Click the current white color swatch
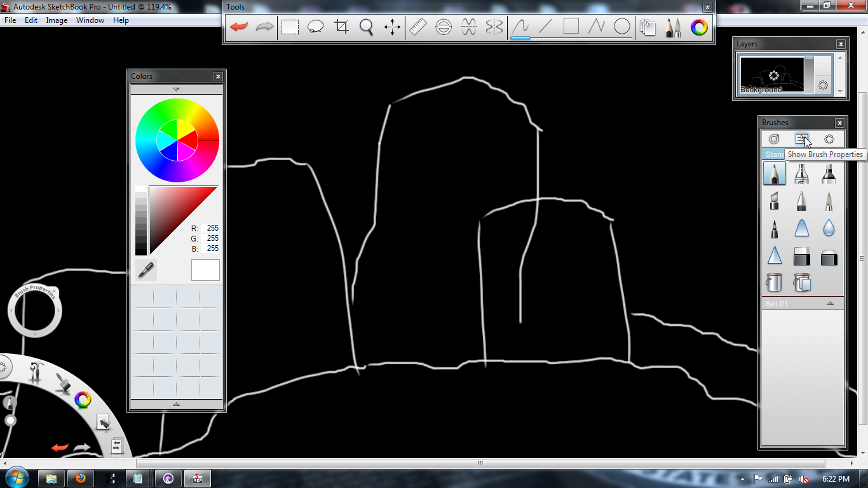Viewport: 868px width, 488px height. pyautogui.click(x=205, y=270)
